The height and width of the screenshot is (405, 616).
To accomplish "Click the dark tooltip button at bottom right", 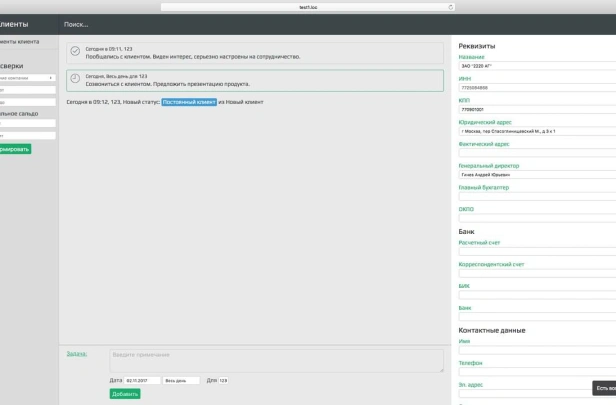I will 603,388.
